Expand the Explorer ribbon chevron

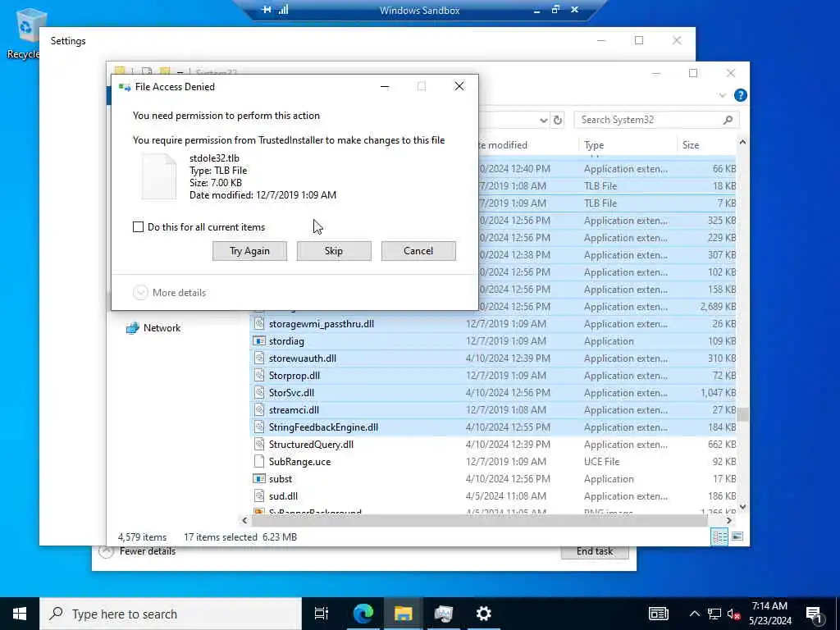(722, 95)
